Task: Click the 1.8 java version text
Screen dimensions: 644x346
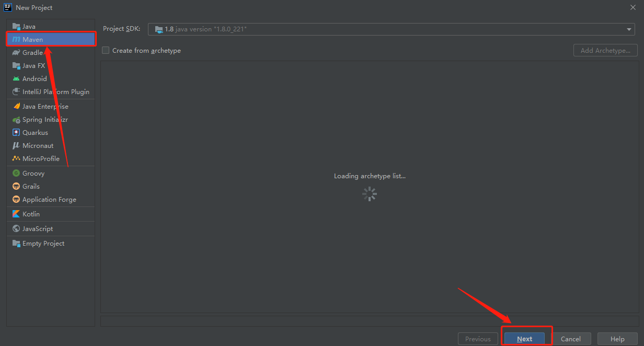Action: click(205, 29)
